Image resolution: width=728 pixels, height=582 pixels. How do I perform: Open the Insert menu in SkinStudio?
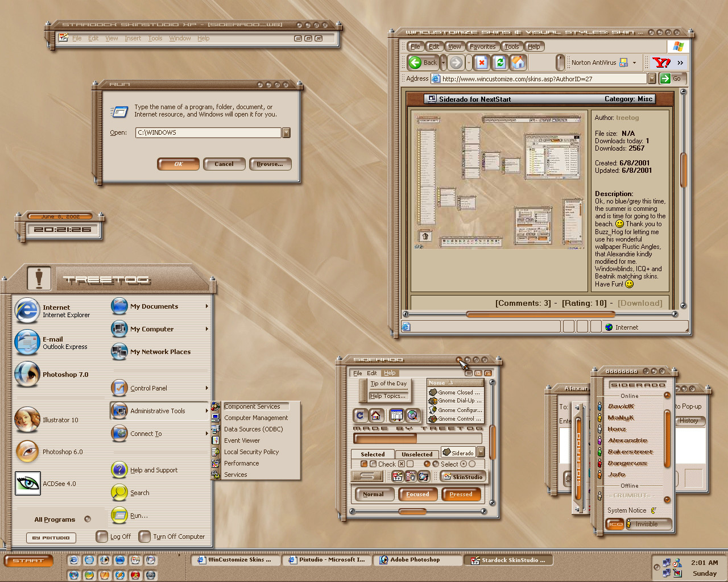pyautogui.click(x=133, y=38)
